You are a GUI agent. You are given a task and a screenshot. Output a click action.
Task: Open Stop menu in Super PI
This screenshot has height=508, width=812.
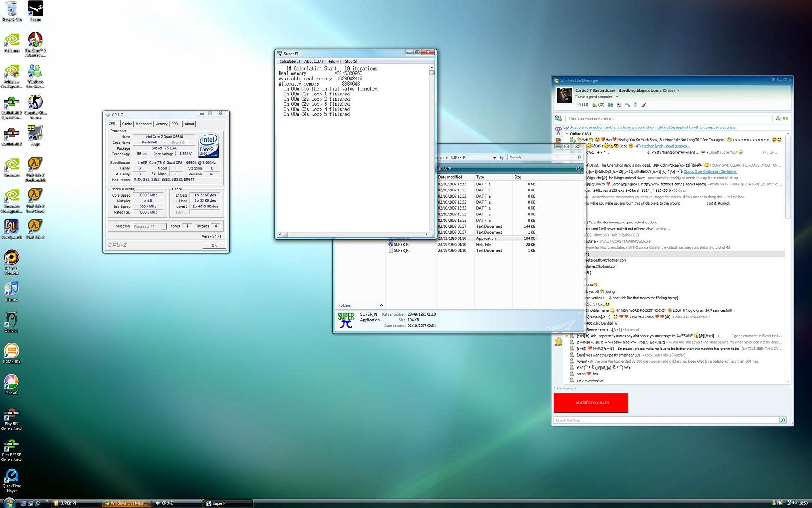pos(351,61)
